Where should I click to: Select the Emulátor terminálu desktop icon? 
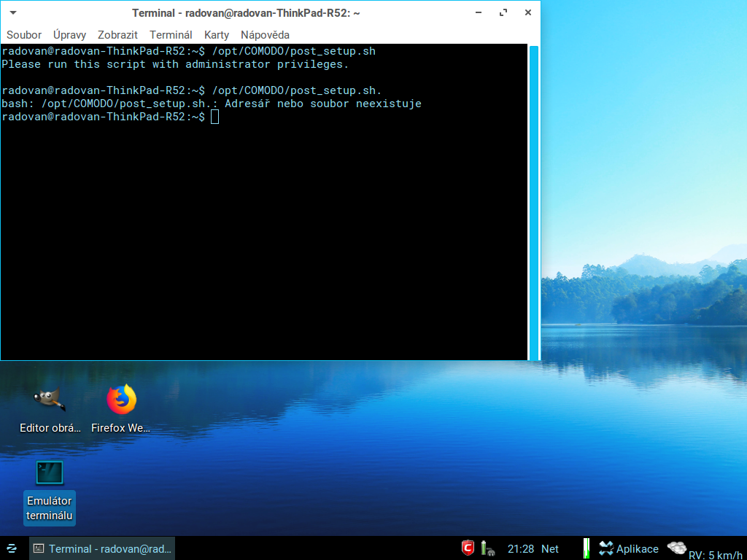point(50,472)
